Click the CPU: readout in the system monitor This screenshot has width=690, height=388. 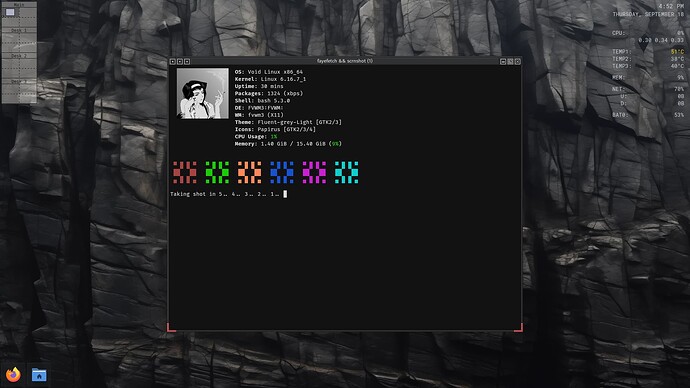648,33
